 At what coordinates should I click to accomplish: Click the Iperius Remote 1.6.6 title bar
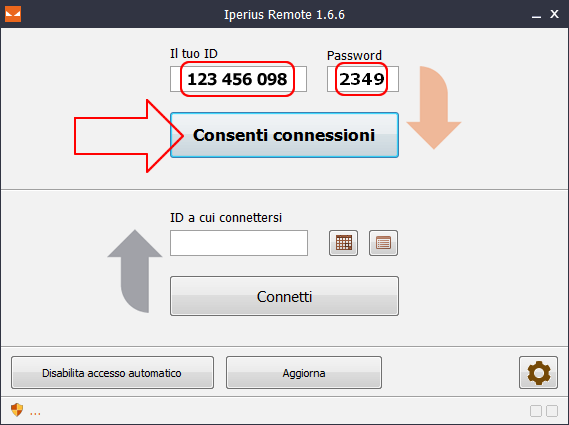[x=284, y=14]
